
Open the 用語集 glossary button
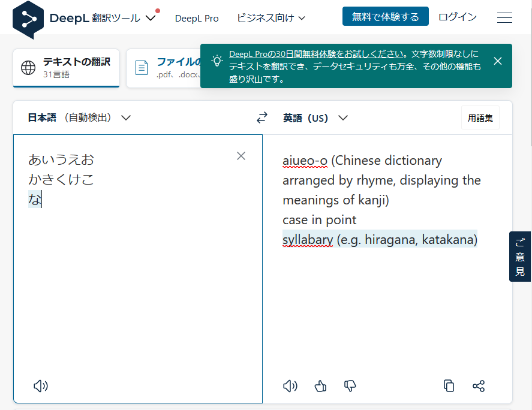coord(480,117)
